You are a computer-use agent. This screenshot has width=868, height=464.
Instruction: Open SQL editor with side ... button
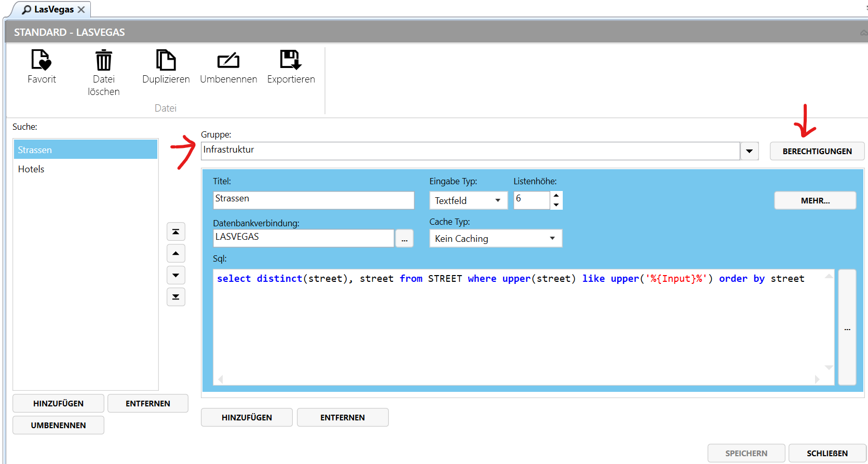[x=847, y=327]
